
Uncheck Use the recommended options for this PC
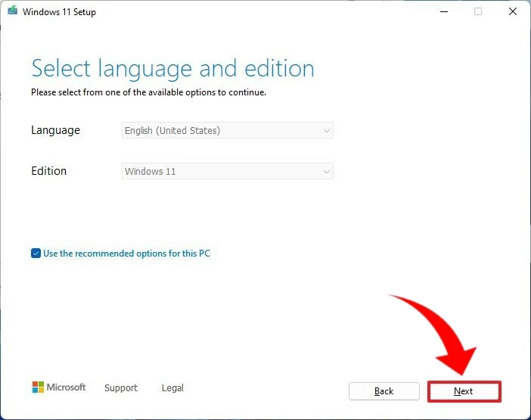pos(36,254)
